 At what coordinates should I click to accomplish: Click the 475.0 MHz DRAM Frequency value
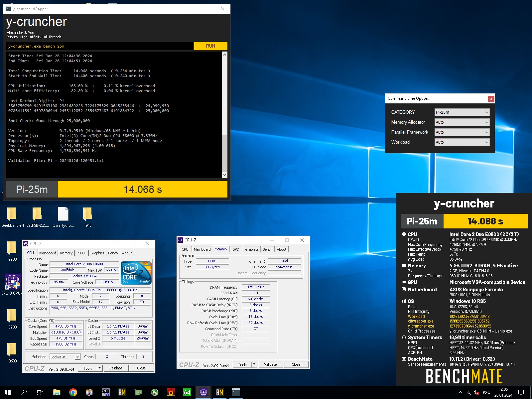pos(256,287)
